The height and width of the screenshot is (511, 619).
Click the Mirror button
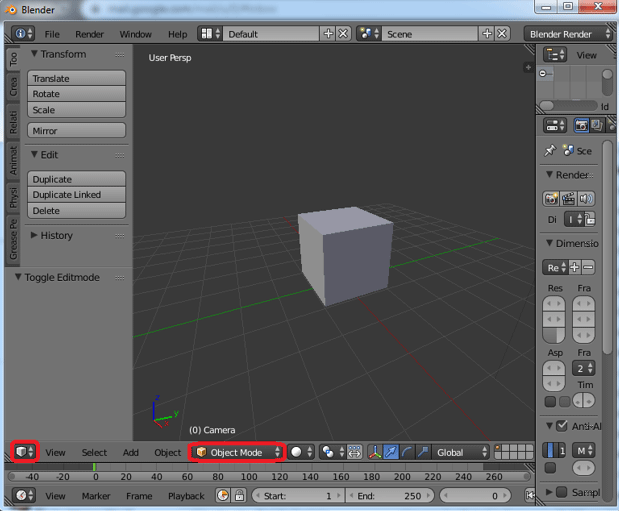pyautogui.click(x=77, y=131)
